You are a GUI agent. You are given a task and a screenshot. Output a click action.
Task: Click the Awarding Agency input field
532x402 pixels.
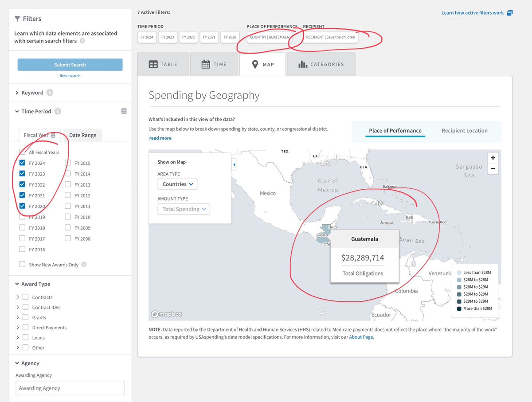tap(70, 388)
